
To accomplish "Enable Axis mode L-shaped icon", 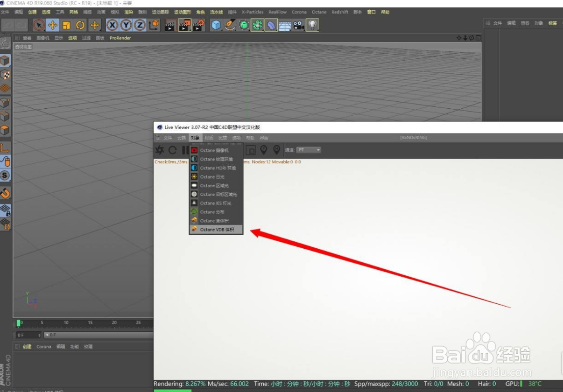I will [x=5, y=148].
